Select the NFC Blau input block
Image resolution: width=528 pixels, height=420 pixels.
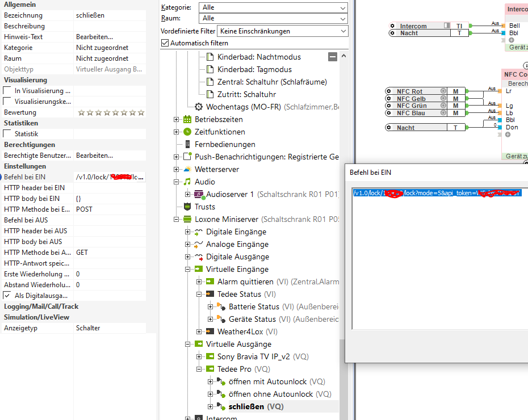tap(425, 113)
